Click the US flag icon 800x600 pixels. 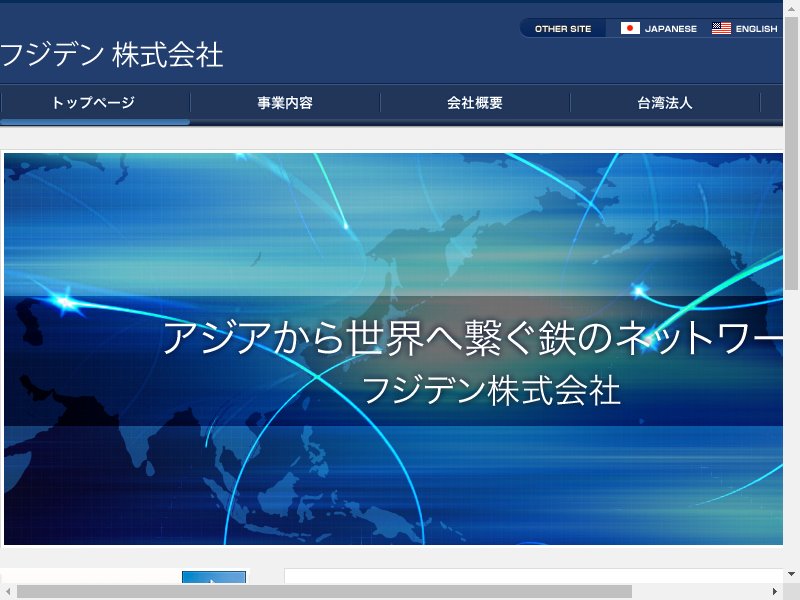[x=721, y=28]
